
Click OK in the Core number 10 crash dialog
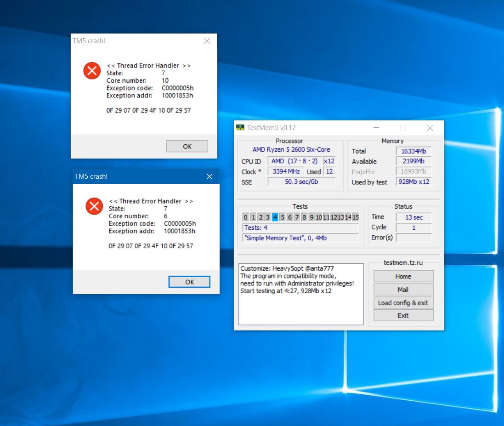tap(187, 146)
